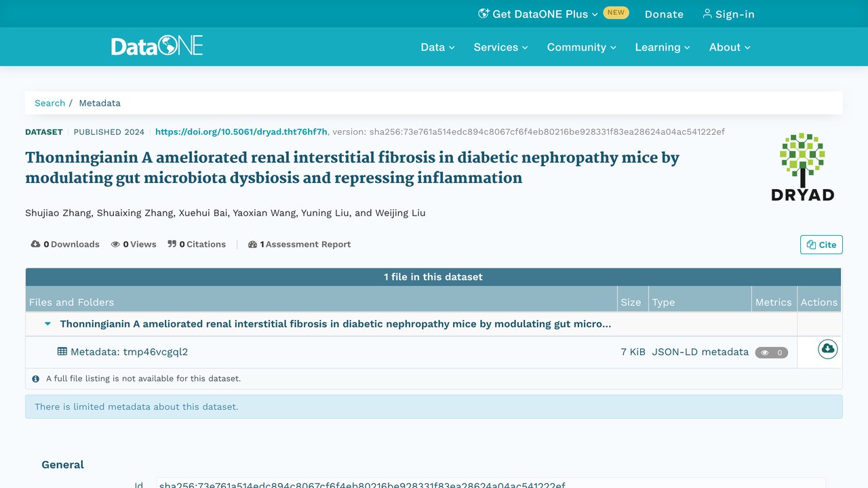Screen dimensions: 868x488
Task: Click Sign-in in the top bar
Action: pyautogui.click(x=728, y=14)
